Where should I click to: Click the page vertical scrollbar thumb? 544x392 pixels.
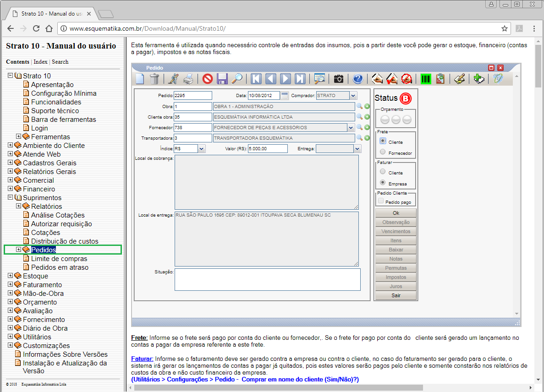coord(538,66)
